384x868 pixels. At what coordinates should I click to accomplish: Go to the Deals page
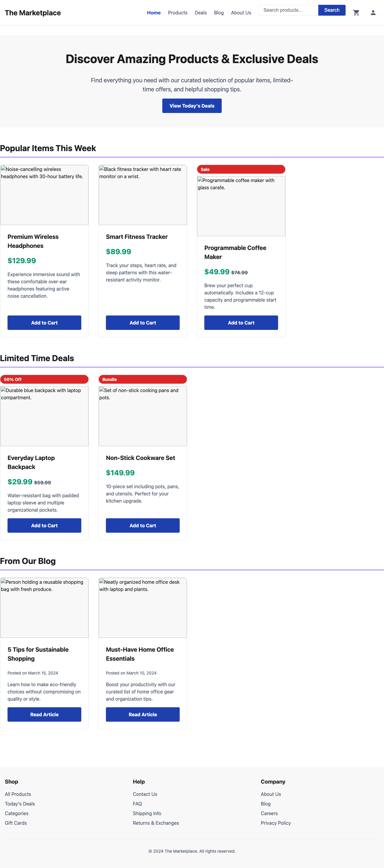[x=200, y=12]
